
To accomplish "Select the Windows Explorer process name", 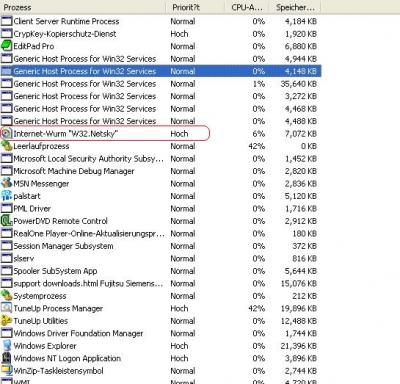I will (45, 346).
